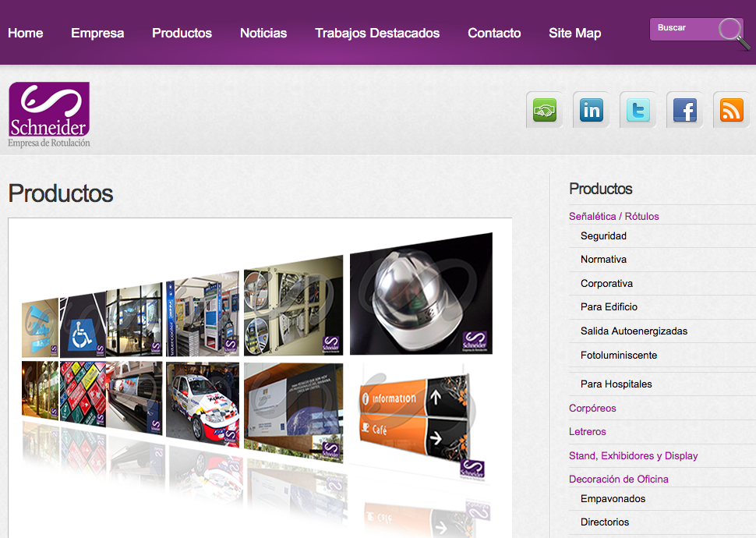The height and width of the screenshot is (538, 756).
Task: Click the billboard with globe thumbnail
Action: tap(293, 412)
